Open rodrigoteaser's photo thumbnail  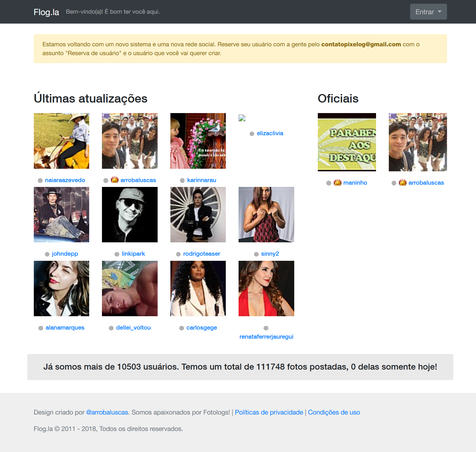[x=198, y=214]
